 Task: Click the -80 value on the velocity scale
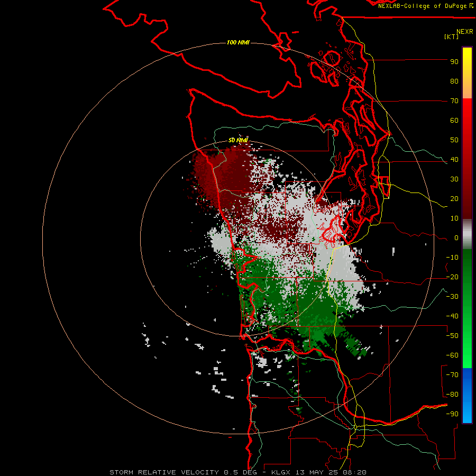pos(452,395)
